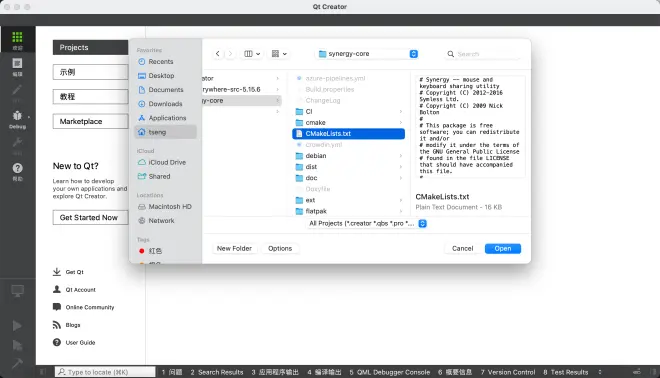Open the Marketplace section
Viewport: 660px width, 378px height.
tap(90, 121)
